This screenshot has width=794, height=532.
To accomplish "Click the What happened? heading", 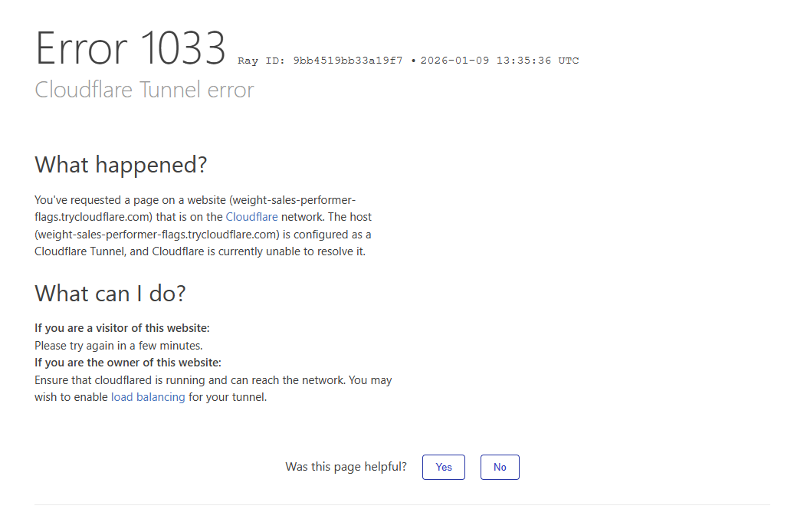I will pos(121,165).
